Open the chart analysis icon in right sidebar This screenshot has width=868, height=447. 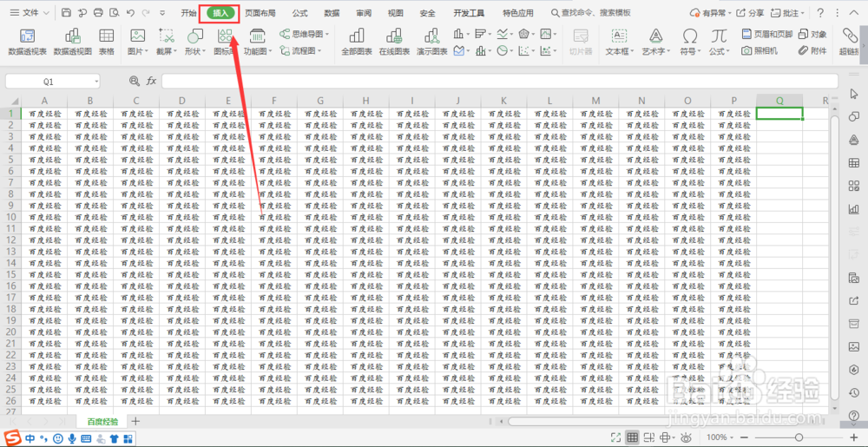(853, 209)
